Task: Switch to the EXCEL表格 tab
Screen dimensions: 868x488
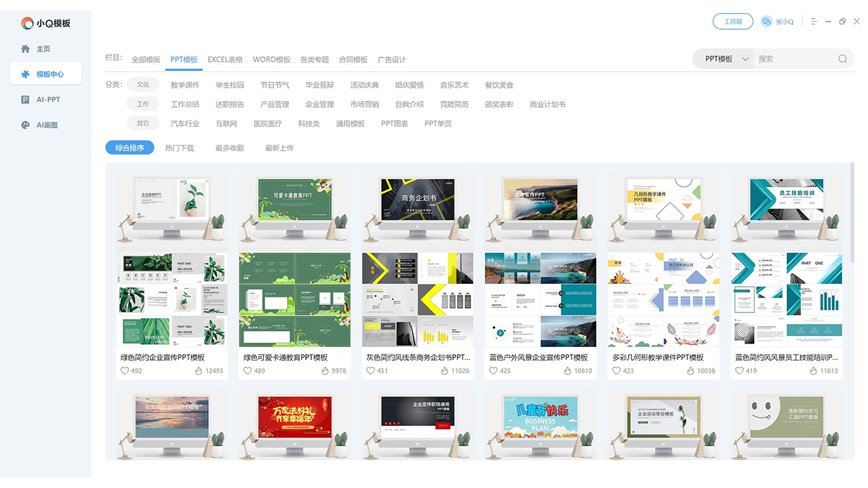Action: click(224, 59)
